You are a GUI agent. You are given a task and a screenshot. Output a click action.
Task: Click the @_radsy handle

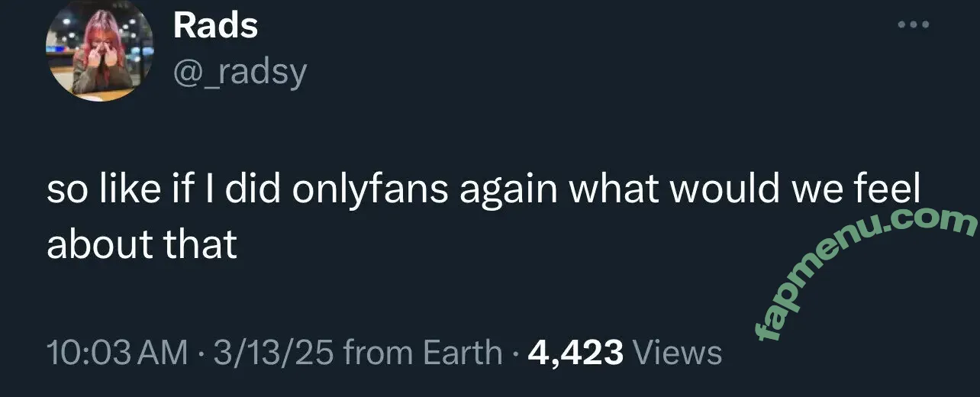click(x=240, y=73)
